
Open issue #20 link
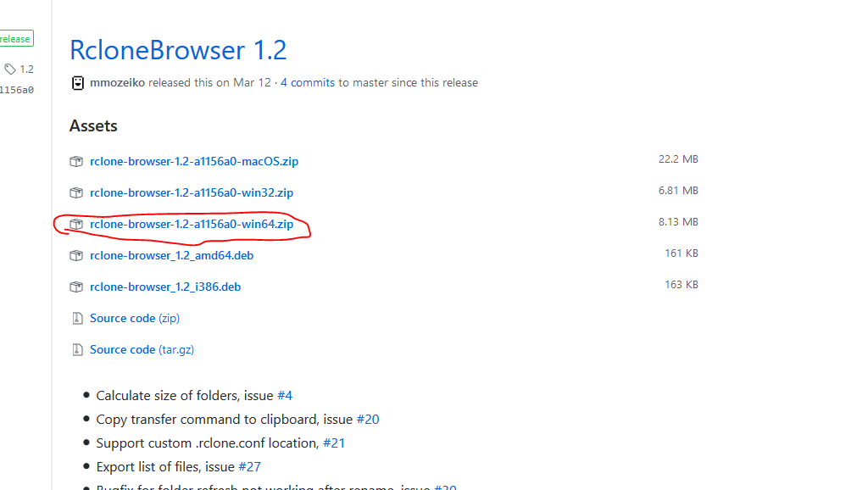click(368, 420)
